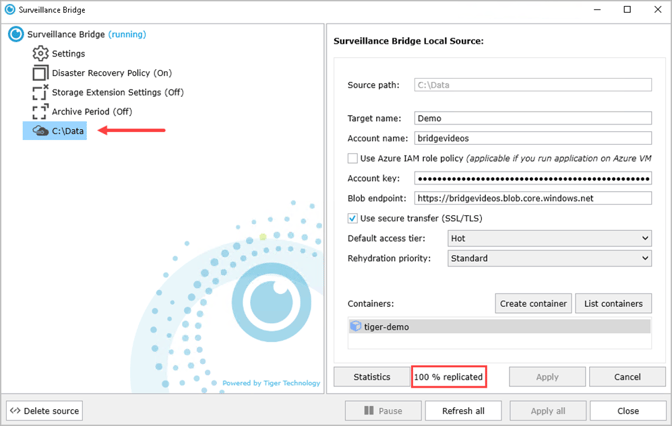Enable the Use Azure IAM role policy checkbox
The height and width of the screenshot is (426, 672).
[353, 158]
